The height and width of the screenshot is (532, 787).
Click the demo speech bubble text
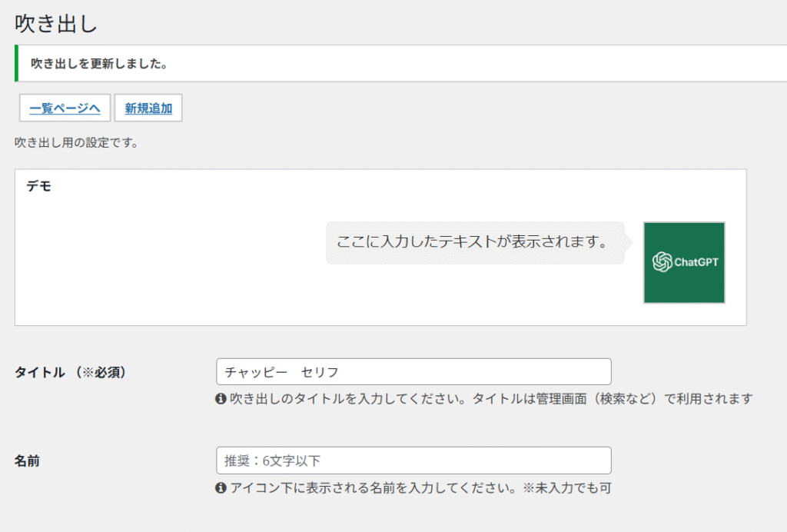[472, 242]
